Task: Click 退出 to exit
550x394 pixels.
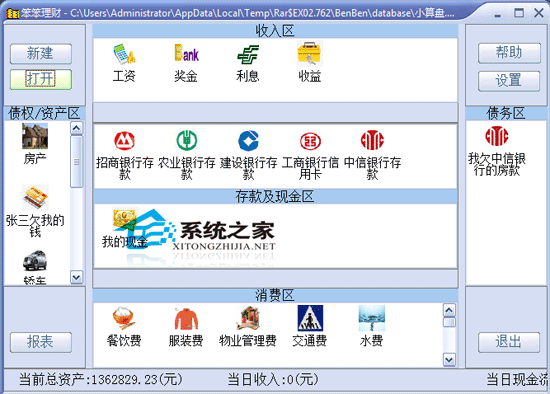Action: pos(509,342)
